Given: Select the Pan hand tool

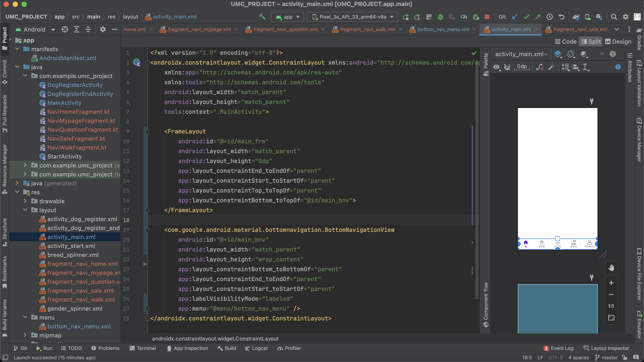Looking at the screenshot, I should pyautogui.click(x=611, y=268).
